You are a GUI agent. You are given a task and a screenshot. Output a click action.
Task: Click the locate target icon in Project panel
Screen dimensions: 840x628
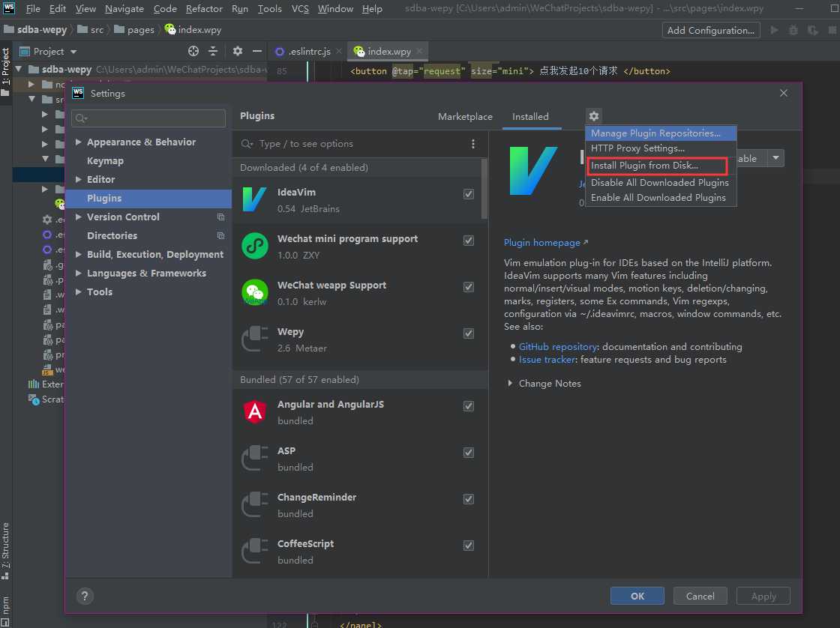tap(193, 52)
